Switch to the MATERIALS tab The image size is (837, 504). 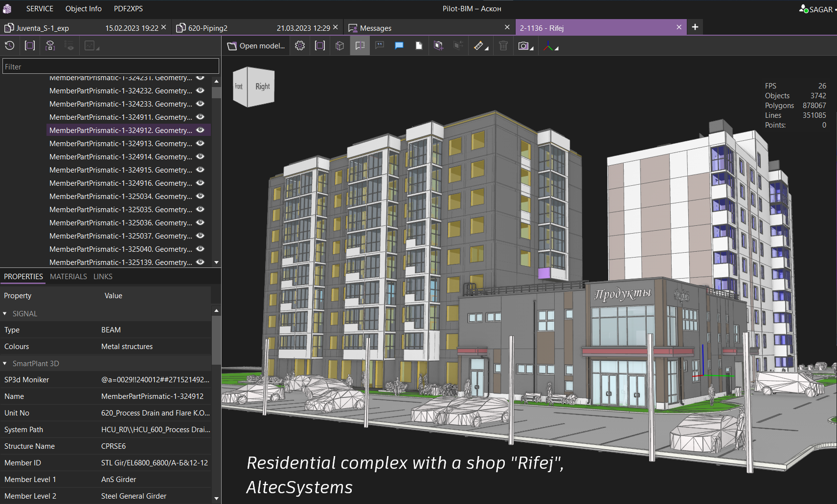68,277
